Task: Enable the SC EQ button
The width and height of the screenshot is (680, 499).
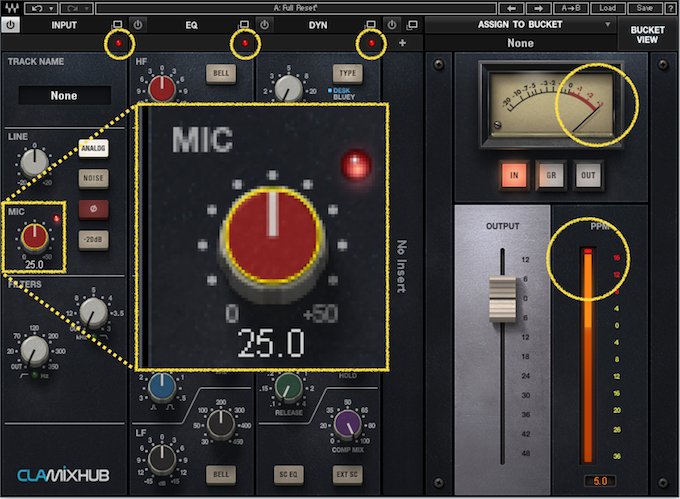Action: [288, 474]
